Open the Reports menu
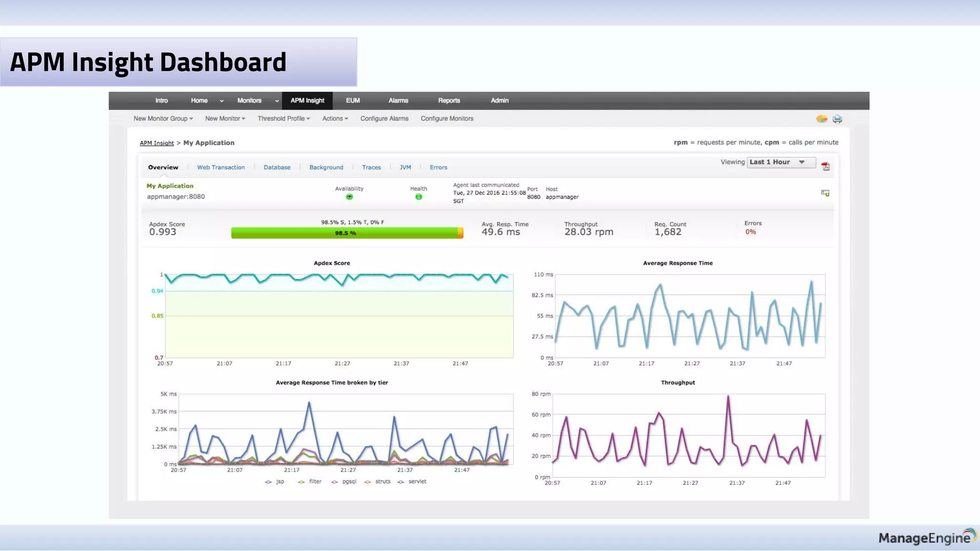Viewport: 980px width, 551px height. 449,100
